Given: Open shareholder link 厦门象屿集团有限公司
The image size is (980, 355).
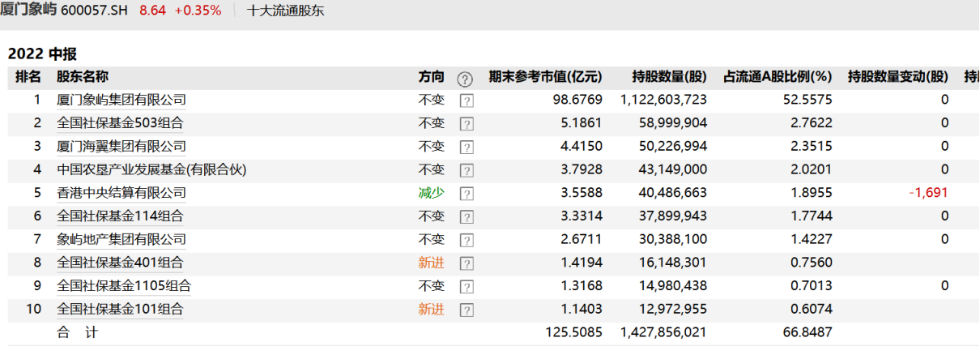Looking at the screenshot, I should point(121,100).
